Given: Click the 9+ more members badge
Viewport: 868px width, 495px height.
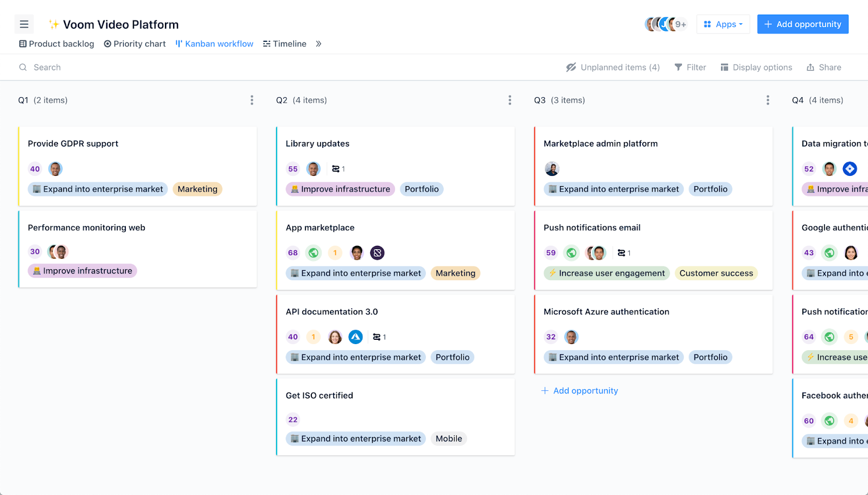Looking at the screenshot, I should pyautogui.click(x=680, y=24).
